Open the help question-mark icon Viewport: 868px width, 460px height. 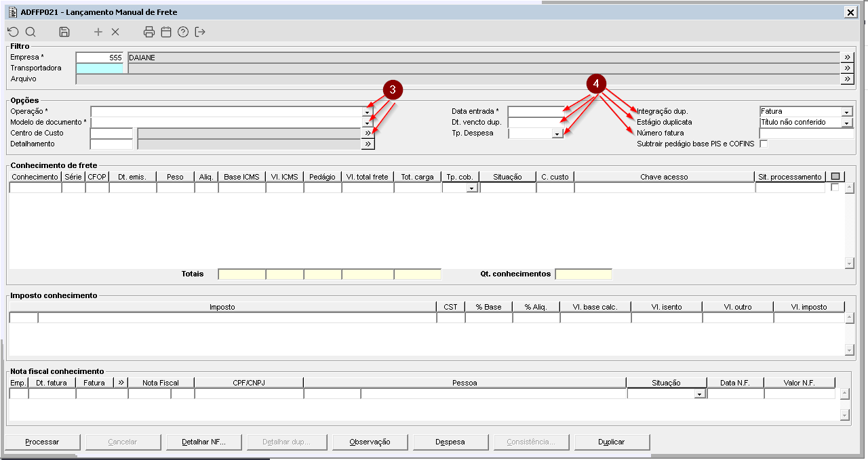point(183,32)
